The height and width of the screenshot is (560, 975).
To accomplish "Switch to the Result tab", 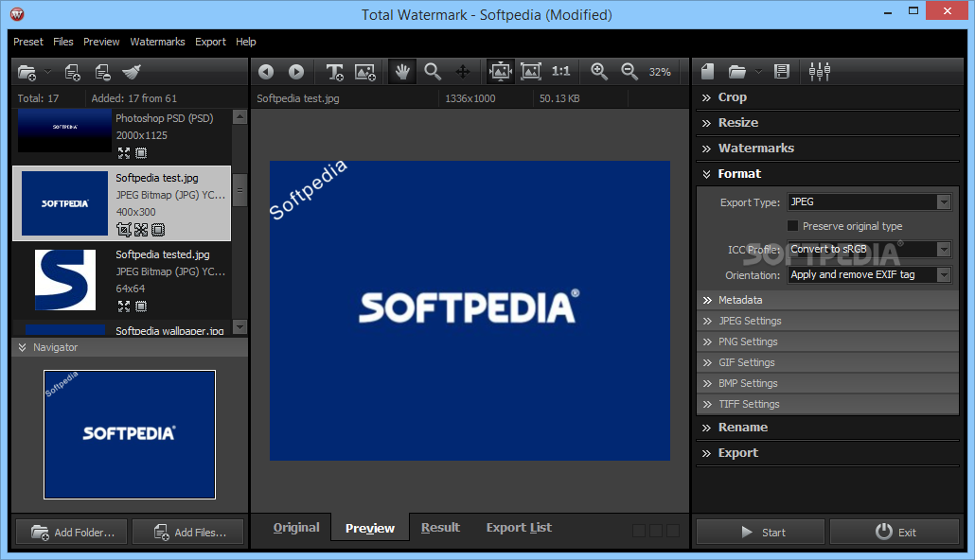I will 440,528.
